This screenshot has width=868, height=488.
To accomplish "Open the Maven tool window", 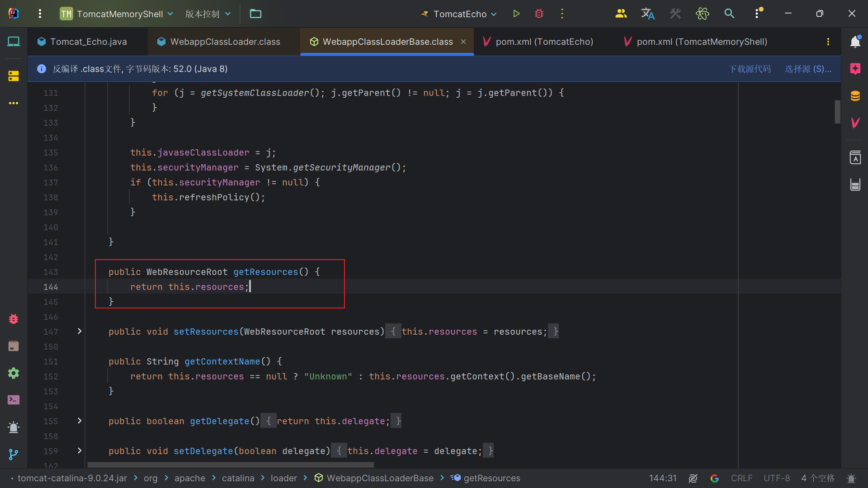I will (x=855, y=123).
